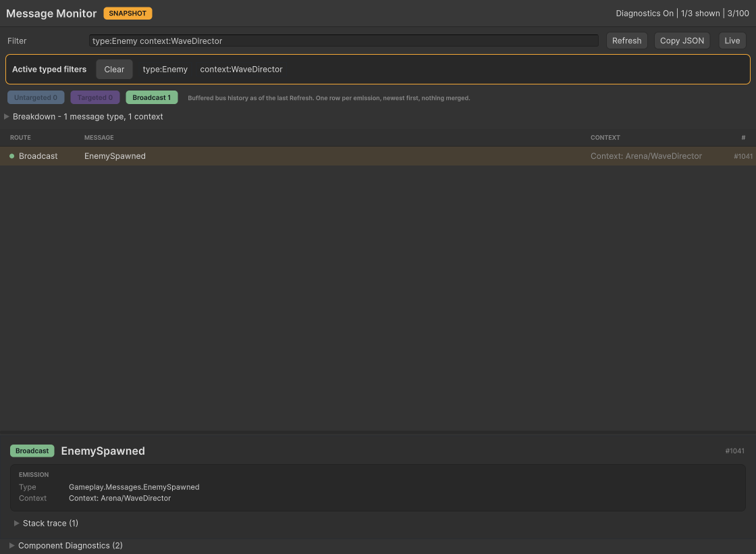Viewport: 756px width, 554px height.
Task: Click #1041 in the table row
Action: click(x=743, y=156)
